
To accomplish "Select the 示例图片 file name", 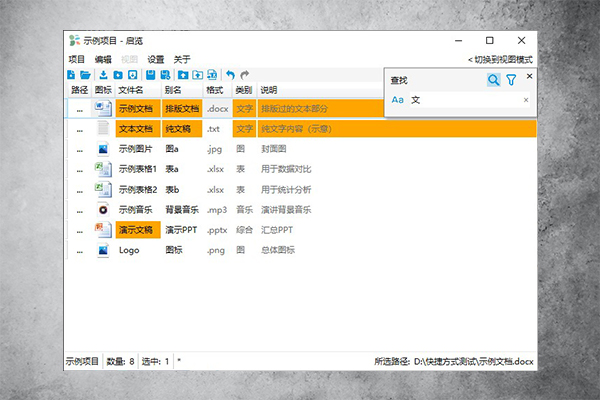I will pyautogui.click(x=135, y=149).
